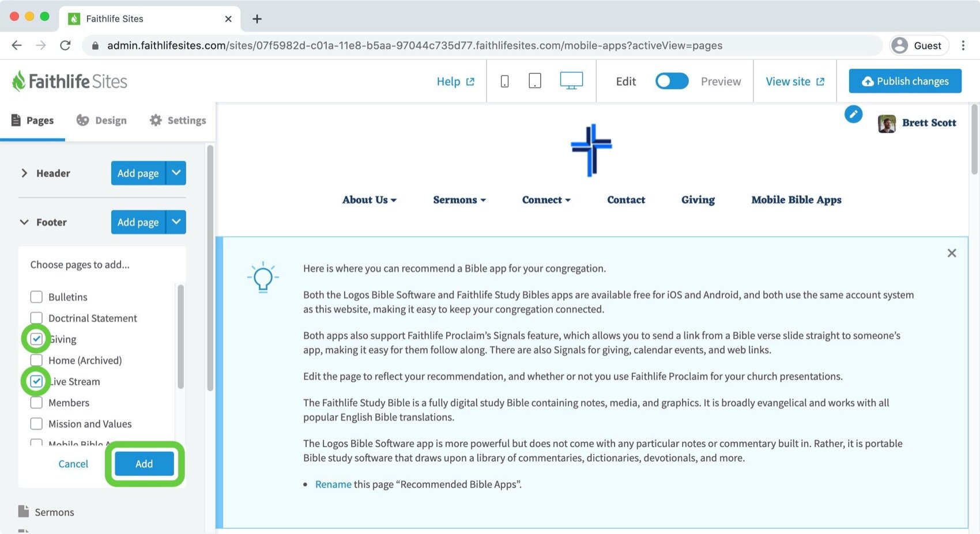Check the Bulletins checkbox
Image resolution: width=980 pixels, height=534 pixels.
[x=36, y=297]
